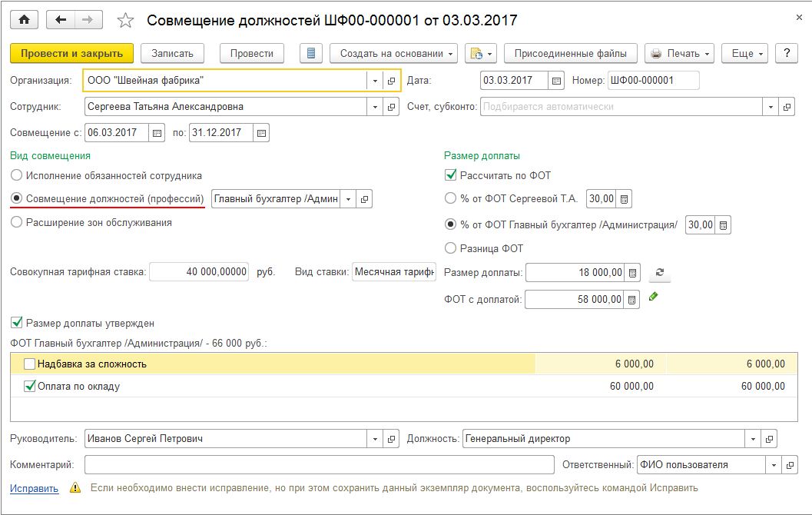The image size is (812, 515).
Task: Select Исполнение обязанностей сотрудника option
Action: 17,175
